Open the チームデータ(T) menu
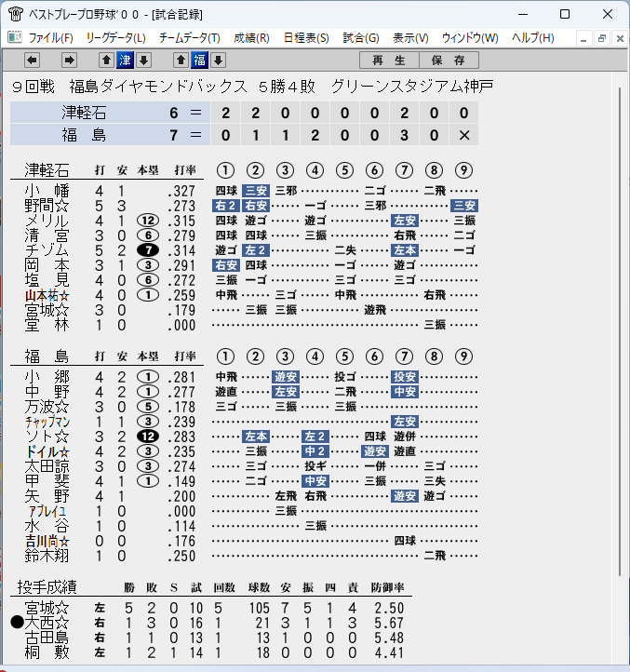 click(190, 38)
